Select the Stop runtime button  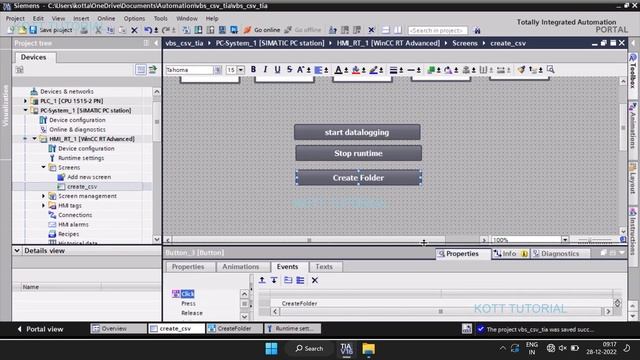(358, 153)
